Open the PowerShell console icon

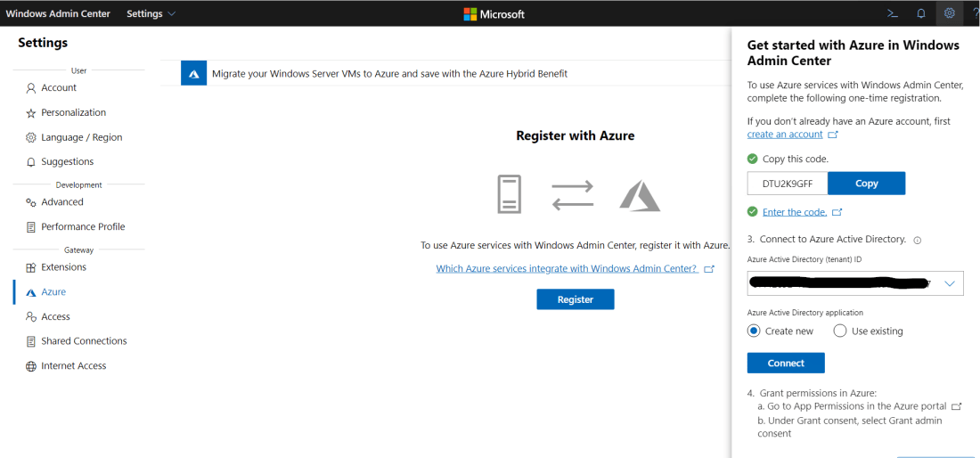pyautogui.click(x=892, y=13)
